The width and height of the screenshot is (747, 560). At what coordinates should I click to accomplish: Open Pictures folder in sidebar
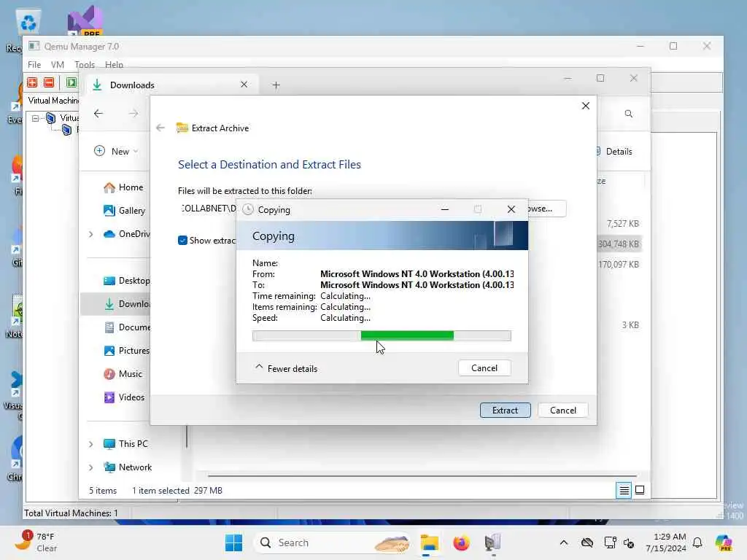click(126, 351)
